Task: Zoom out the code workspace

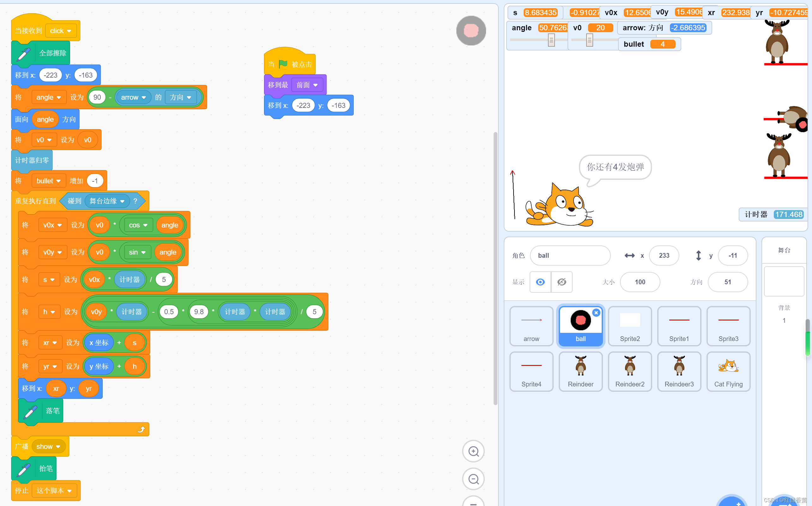Action: [473, 479]
